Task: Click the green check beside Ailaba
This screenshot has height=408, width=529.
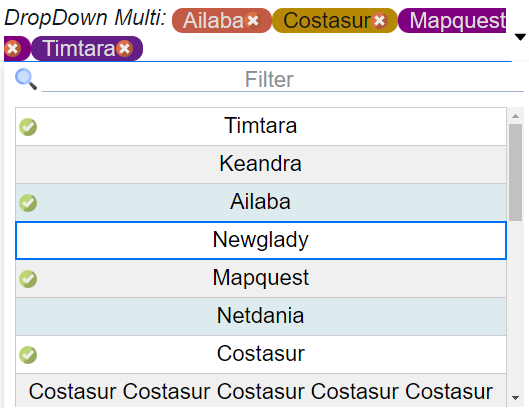Action: [x=28, y=203]
